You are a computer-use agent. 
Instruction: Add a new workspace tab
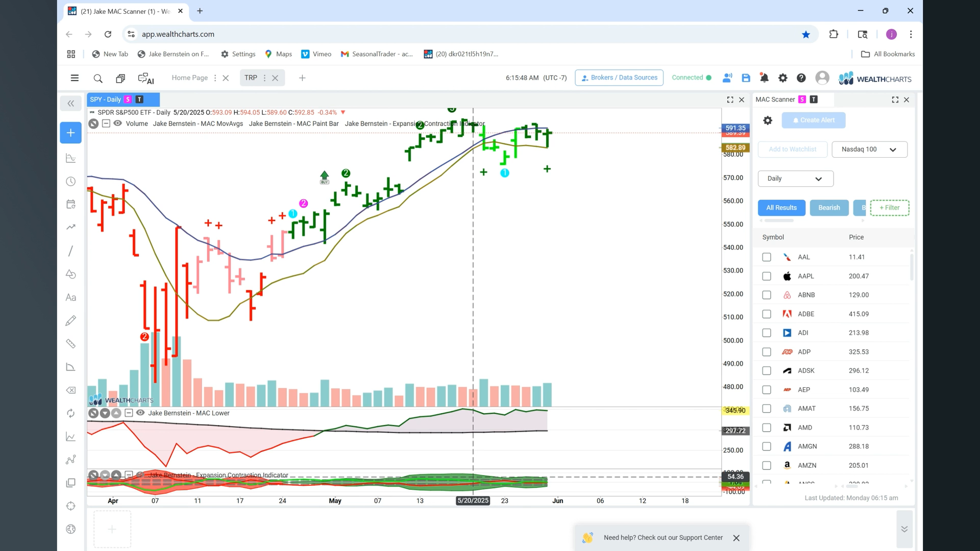tap(302, 78)
